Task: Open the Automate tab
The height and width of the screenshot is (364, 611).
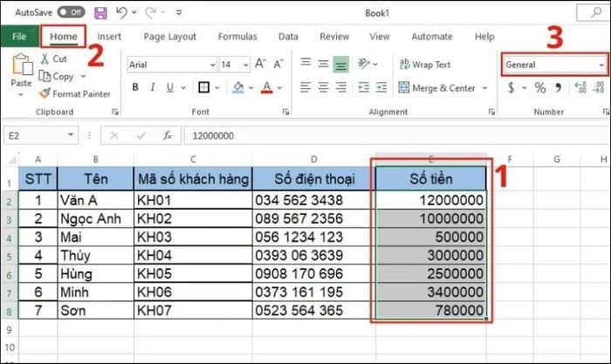Action: click(432, 37)
